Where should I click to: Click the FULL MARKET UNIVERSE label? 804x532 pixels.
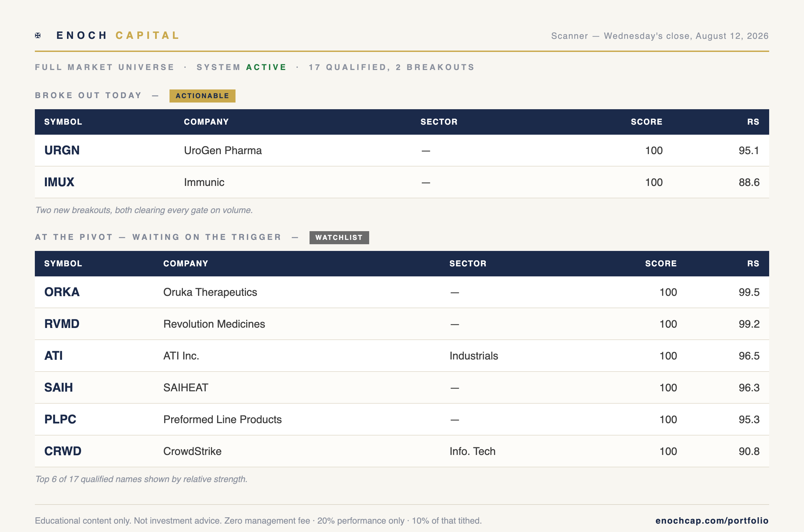[x=105, y=67]
